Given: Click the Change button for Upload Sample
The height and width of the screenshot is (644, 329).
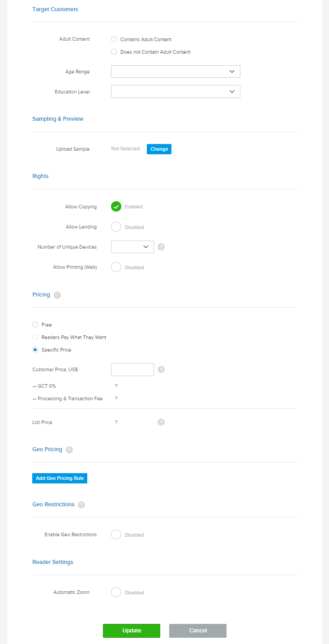Looking at the screenshot, I should coord(159,149).
